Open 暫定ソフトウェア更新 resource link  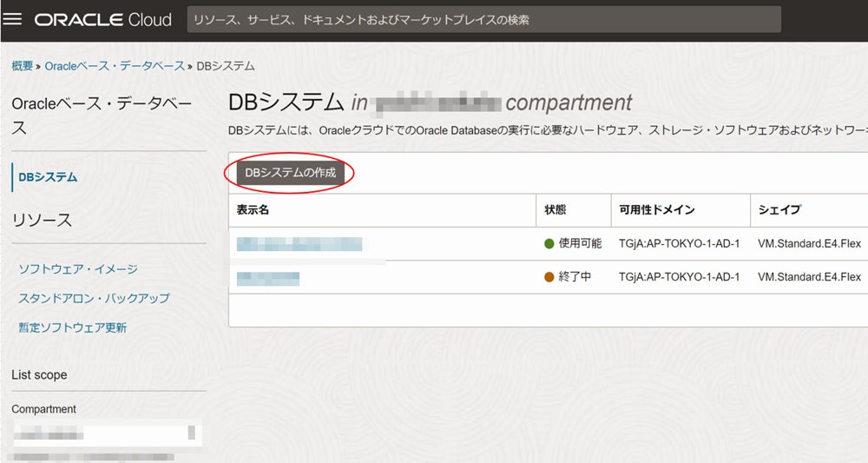73,327
